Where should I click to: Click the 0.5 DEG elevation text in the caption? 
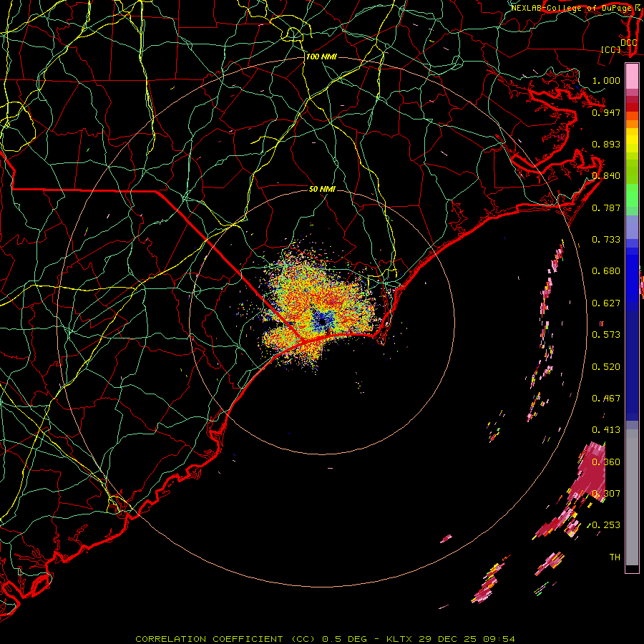344,639
